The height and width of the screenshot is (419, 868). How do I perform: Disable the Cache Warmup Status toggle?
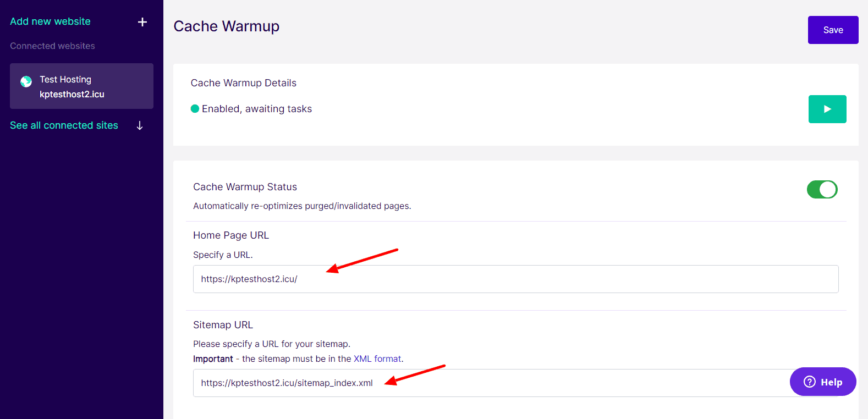pyautogui.click(x=822, y=189)
